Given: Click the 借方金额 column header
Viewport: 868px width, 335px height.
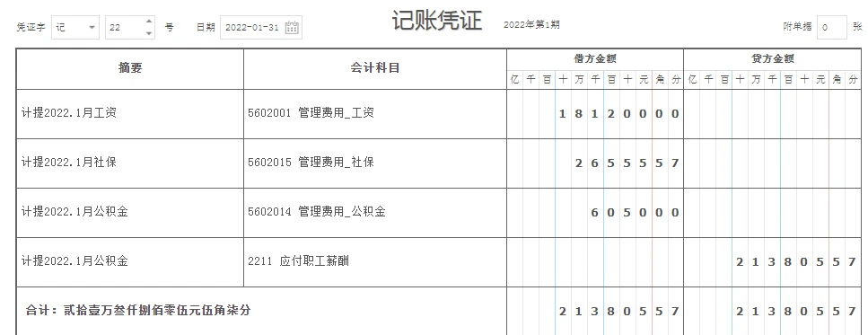Looking at the screenshot, I should pyautogui.click(x=595, y=58).
